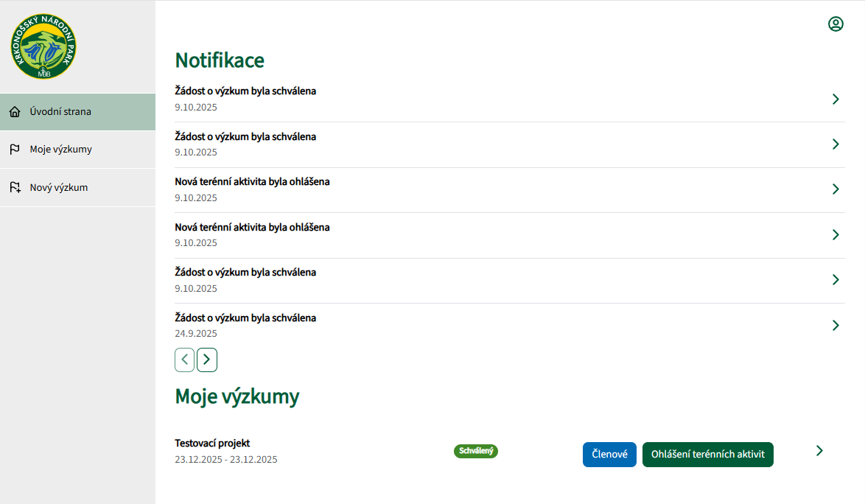Expand the first notification's chevron arrow

pos(836,99)
